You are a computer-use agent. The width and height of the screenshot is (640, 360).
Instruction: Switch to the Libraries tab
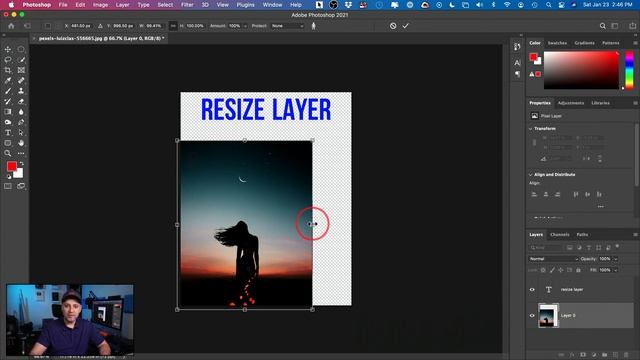pyautogui.click(x=600, y=103)
